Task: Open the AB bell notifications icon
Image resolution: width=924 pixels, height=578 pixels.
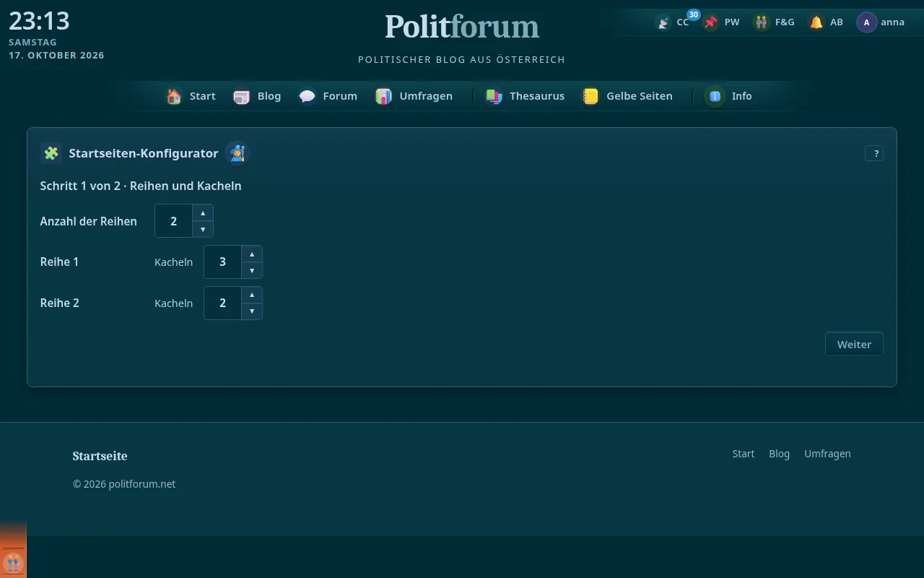Action: pyautogui.click(x=816, y=22)
